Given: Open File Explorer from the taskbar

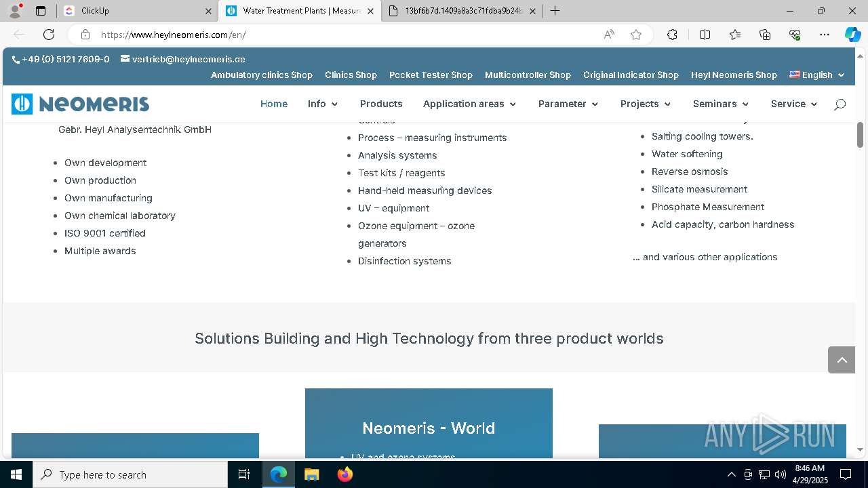Looking at the screenshot, I should click(x=311, y=474).
